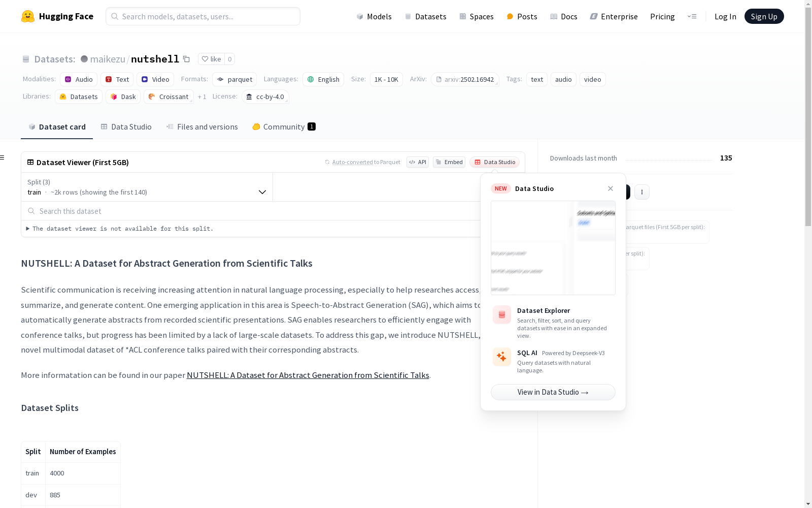The height and width of the screenshot is (508, 812).
Task: Click the Dataset Explorer icon
Action: [x=502, y=315]
